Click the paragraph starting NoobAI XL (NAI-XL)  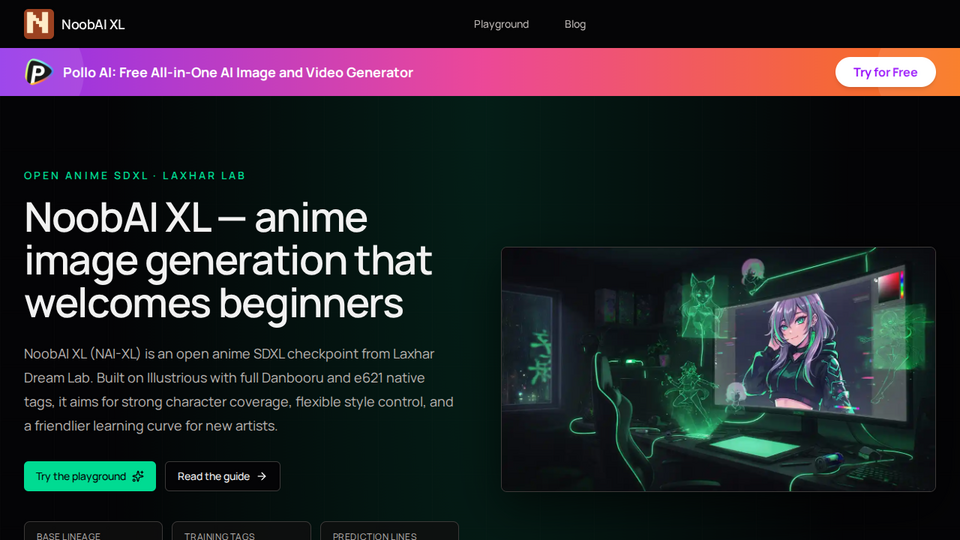(239, 389)
